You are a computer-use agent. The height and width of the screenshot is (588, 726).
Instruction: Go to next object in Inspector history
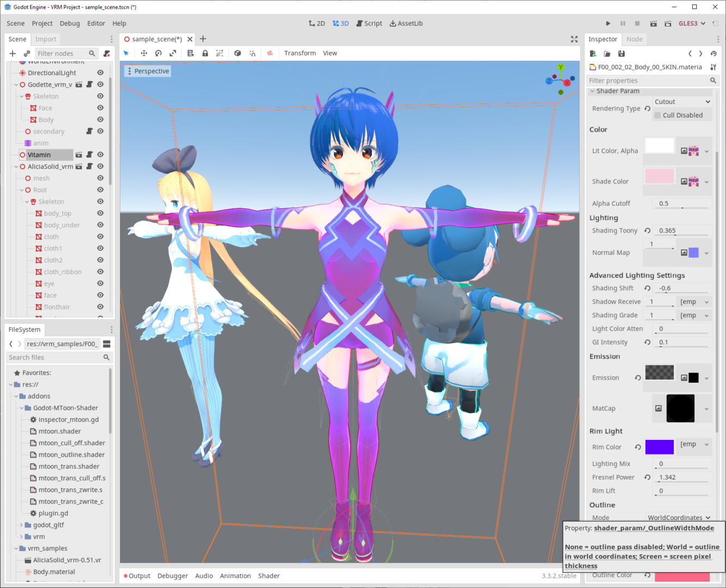700,54
